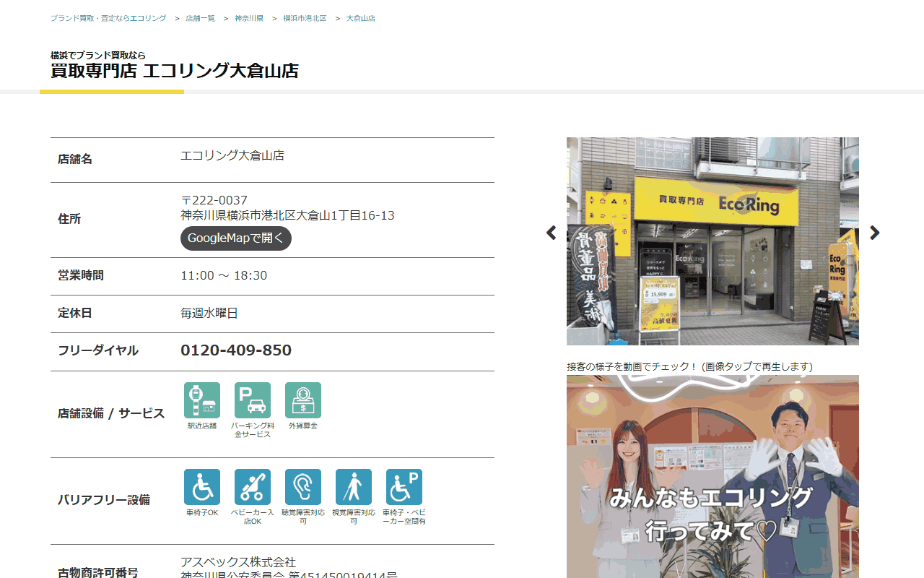
Task: Click the 駅近店舗 station-nearby icon
Action: (x=202, y=400)
